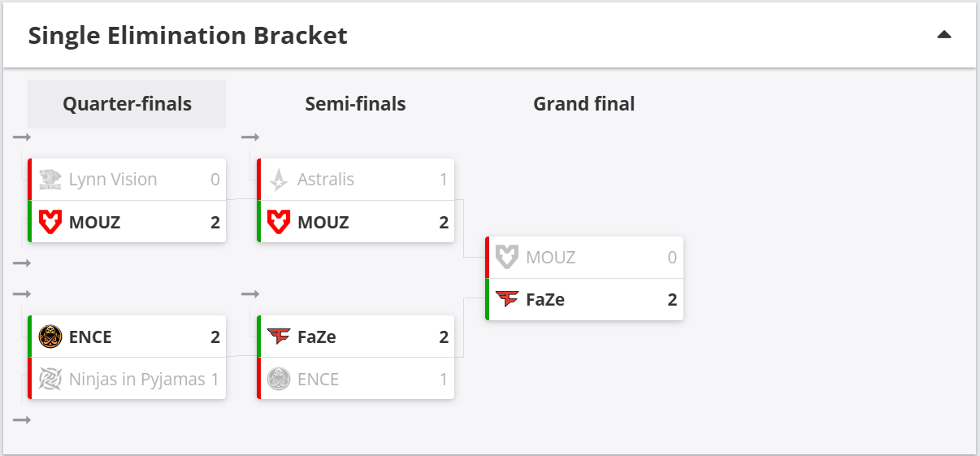980x456 pixels.
Task: Select the Quarter-finals round header
Action: (x=127, y=104)
